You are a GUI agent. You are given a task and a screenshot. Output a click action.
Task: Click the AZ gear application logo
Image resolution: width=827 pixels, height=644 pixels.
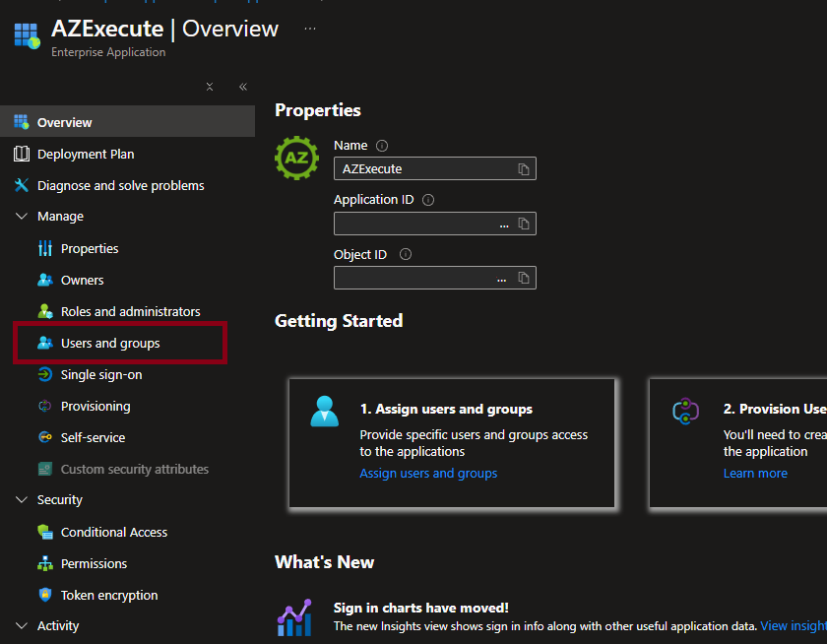point(296,158)
